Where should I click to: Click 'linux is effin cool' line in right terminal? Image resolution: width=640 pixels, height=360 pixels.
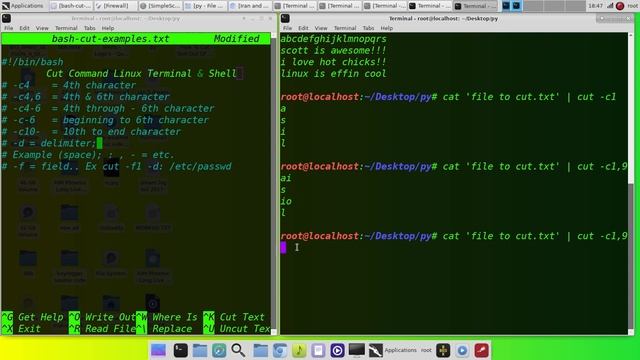pyautogui.click(x=333, y=73)
